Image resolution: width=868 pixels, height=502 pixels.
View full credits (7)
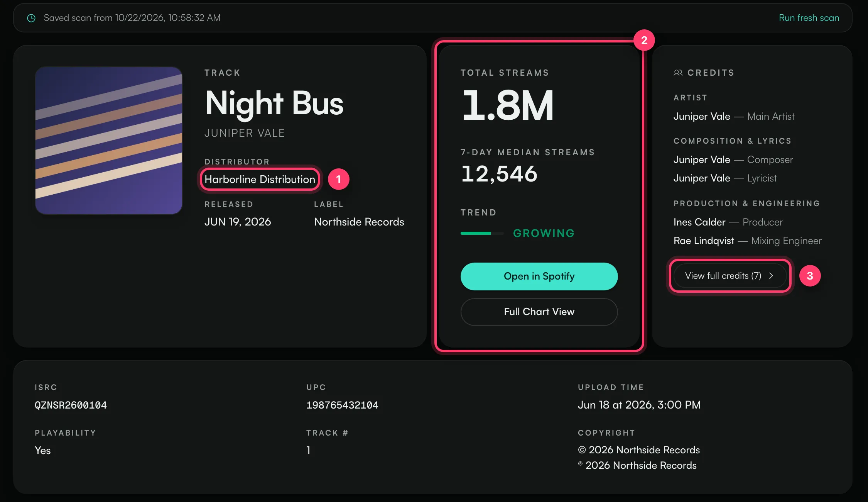(730, 276)
